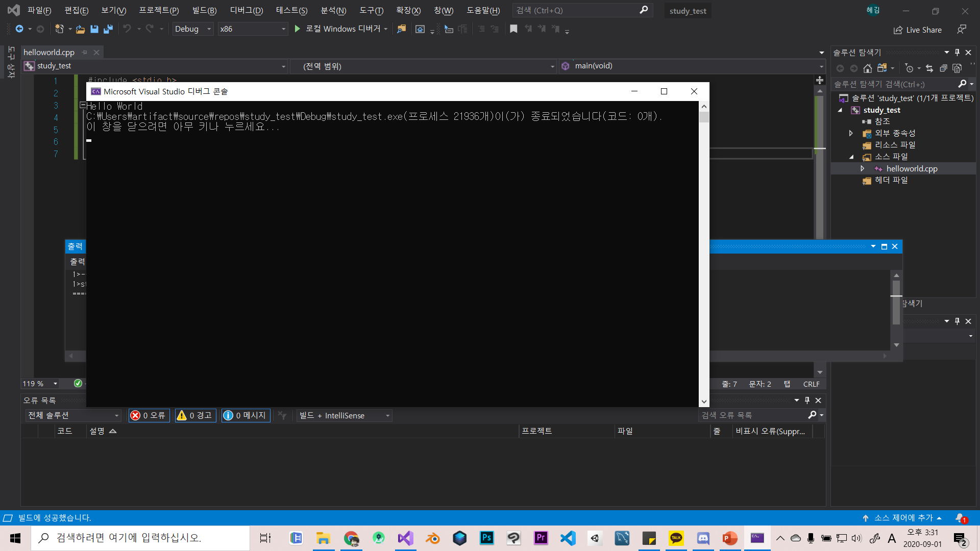Open the Debug configuration dropdown
980x551 pixels.
(x=192, y=29)
